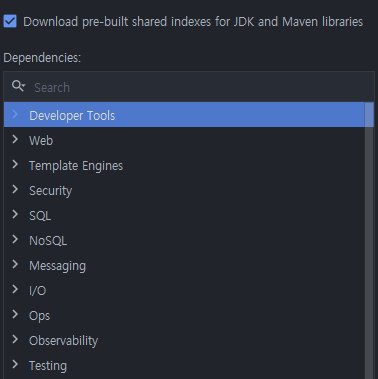Click the dependencies list vertical scrollbar

point(369,241)
